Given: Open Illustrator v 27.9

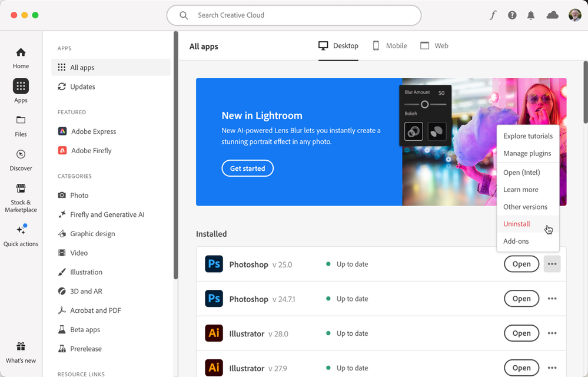Looking at the screenshot, I should click(x=521, y=368).
